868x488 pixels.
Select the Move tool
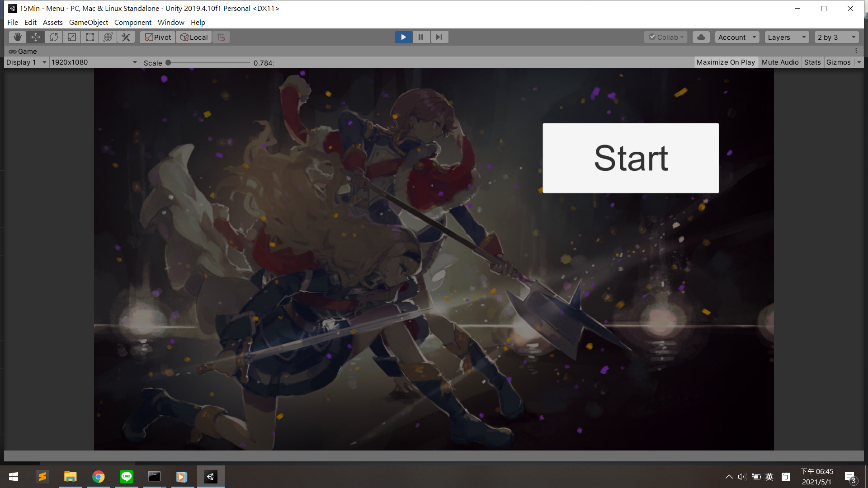click(36, 37)
